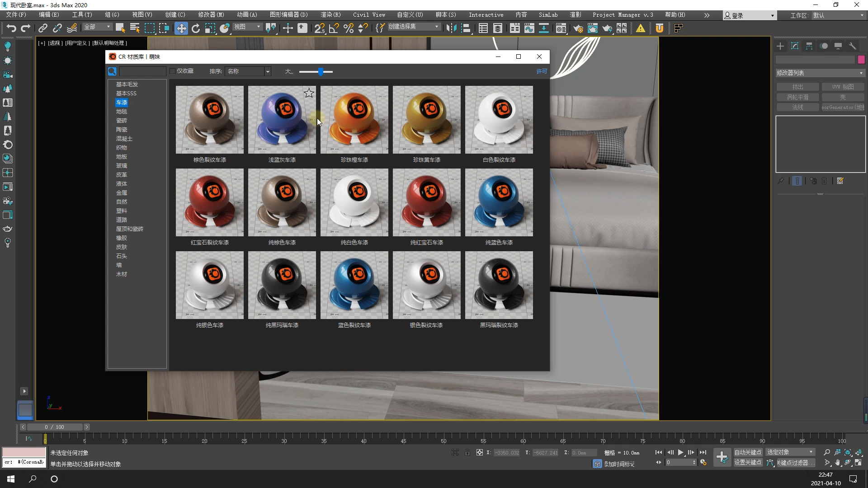Toggle 自动关键点 auto key mode
Image resolution: width=868 pixels, height=488 pixels.
click(748, 452)
